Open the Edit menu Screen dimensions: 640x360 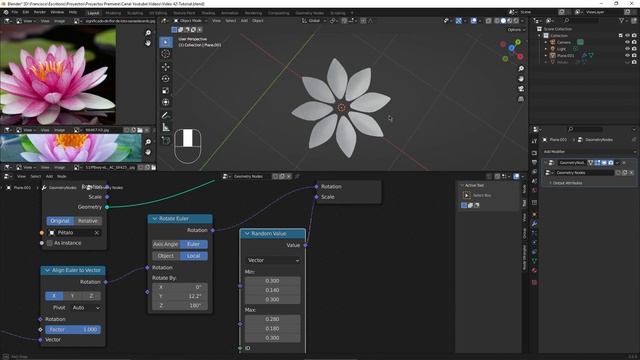pyautogui.click(x=25, y=13)
